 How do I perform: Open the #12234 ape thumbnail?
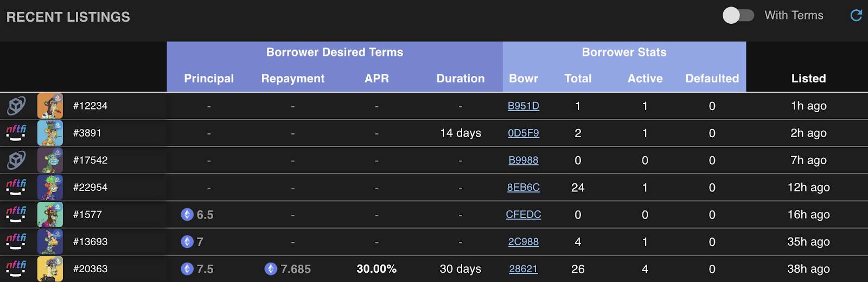[50, 106]
